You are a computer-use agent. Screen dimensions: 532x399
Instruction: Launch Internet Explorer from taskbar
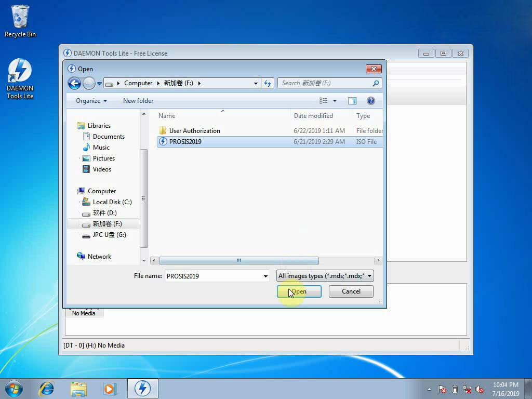[47, 388]
